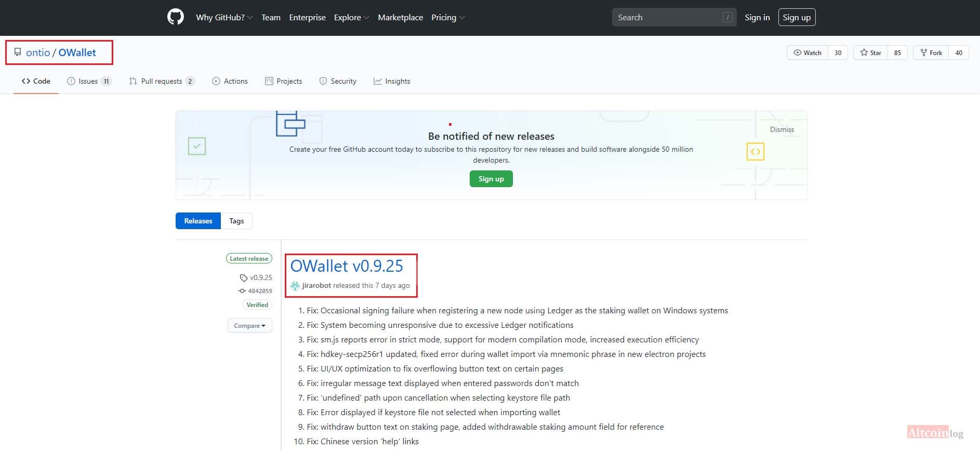Image resolution: width=980 pixels, height=451 pixels.
Task: Click the Verified badge
Action: tap(257, 305)
